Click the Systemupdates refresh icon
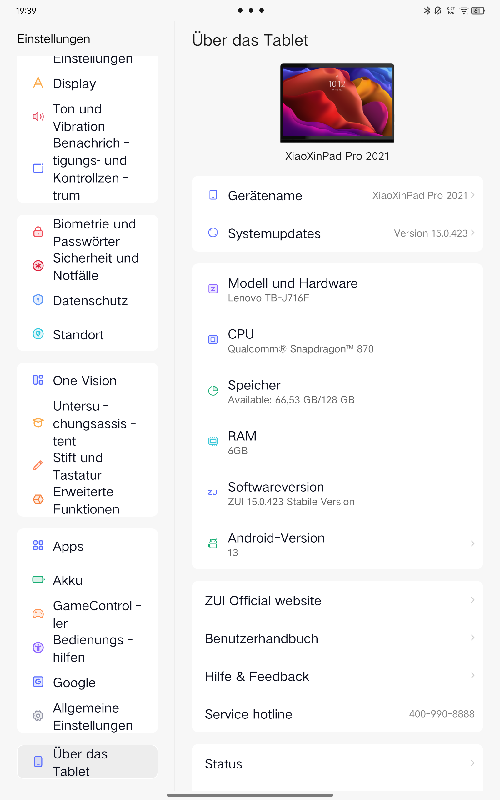The width and height of the screenshot is (500, 800). (213, 233)
